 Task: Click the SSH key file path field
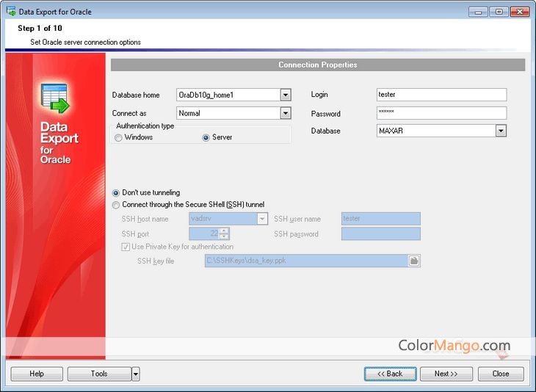point(306,261)
